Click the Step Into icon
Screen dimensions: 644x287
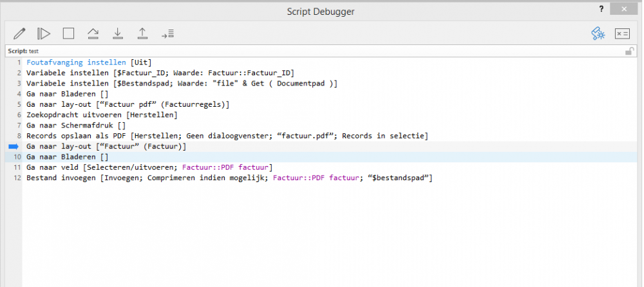118,33
